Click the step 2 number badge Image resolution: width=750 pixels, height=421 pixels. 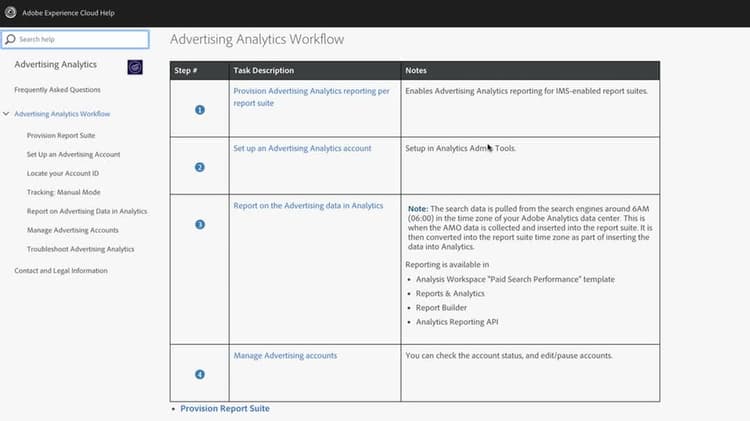click(200, 167)
